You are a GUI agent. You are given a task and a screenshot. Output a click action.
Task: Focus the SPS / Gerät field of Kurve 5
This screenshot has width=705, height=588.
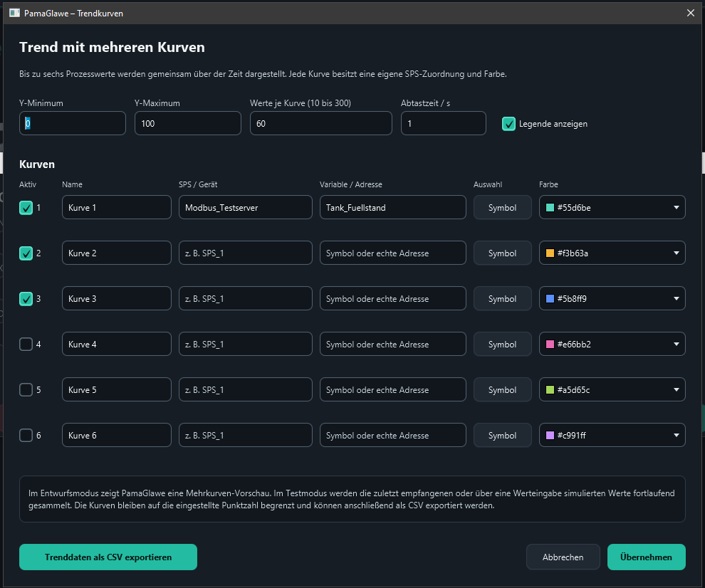tap(246, 389)
